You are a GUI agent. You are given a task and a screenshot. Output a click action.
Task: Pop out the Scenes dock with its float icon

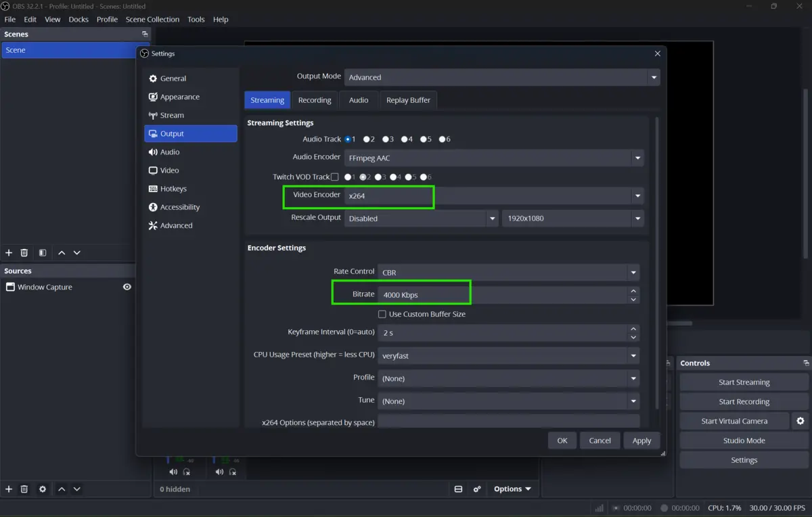(145, 34)
